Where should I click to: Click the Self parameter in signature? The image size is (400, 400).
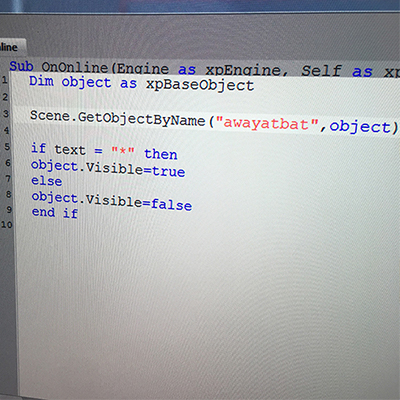(321, 71)
